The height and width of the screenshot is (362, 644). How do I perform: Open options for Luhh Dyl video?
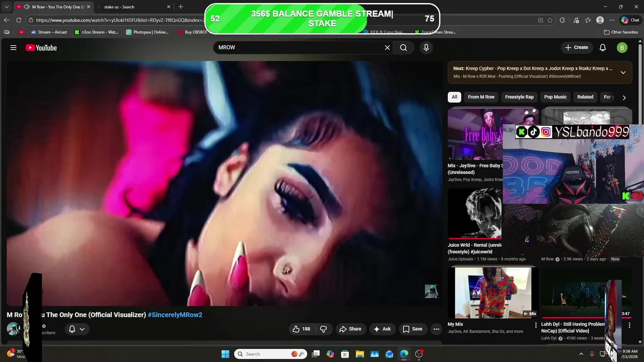coord(629,325)
